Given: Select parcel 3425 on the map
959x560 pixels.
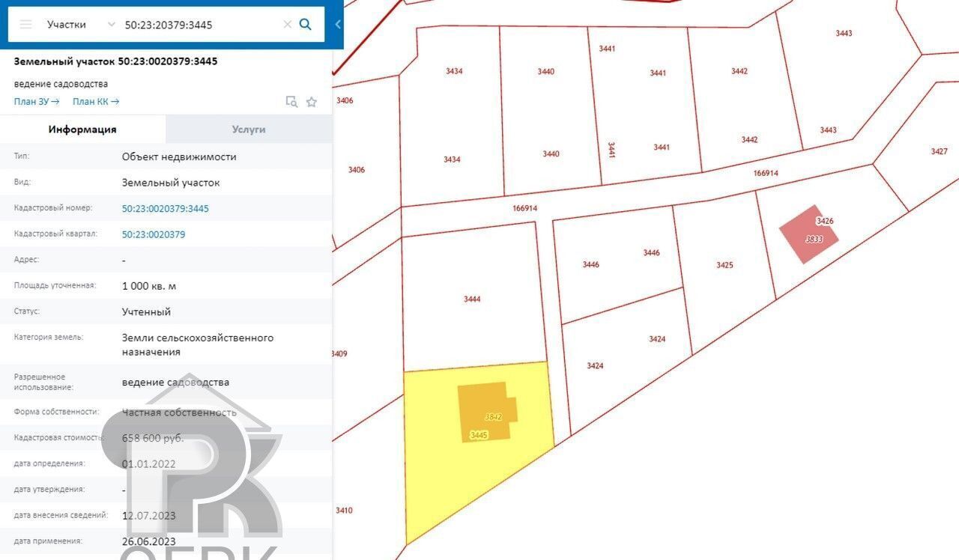Looking at the screenshot, I should click(x=724, y=265).
